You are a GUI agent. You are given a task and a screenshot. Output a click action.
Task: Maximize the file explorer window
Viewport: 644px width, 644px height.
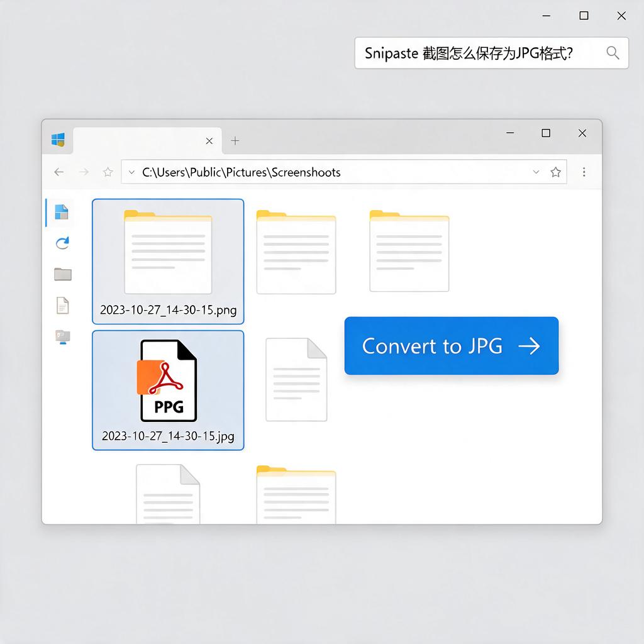(546, 133)
